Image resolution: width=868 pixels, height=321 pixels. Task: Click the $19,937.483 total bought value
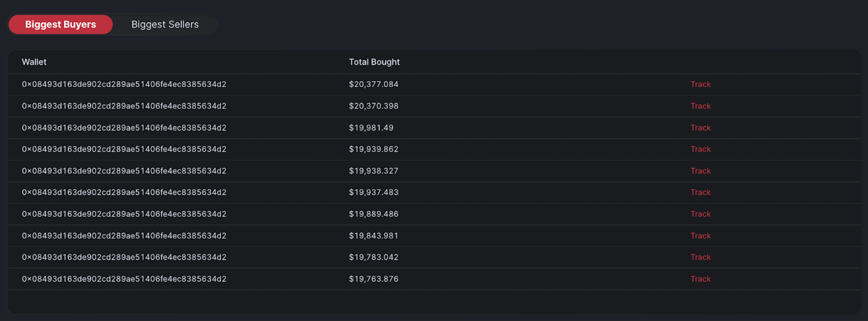(373, 192)
